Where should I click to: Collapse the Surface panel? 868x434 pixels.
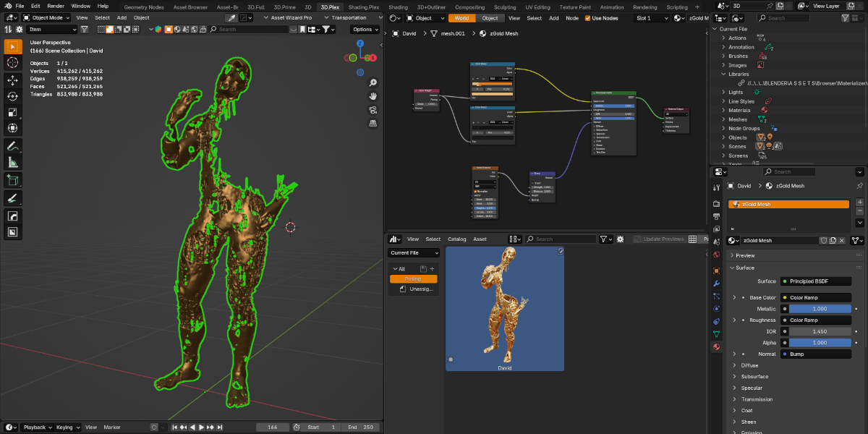click(x=745, y=268)
